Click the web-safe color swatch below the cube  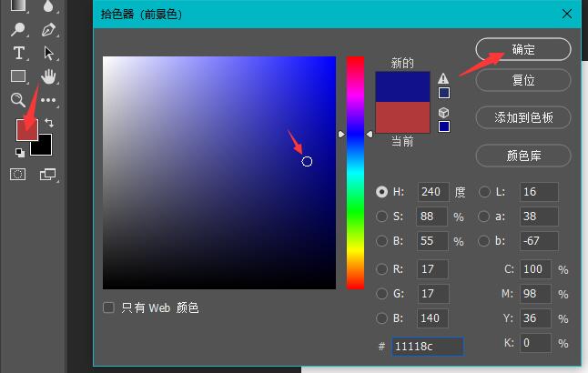pos(444,126)
